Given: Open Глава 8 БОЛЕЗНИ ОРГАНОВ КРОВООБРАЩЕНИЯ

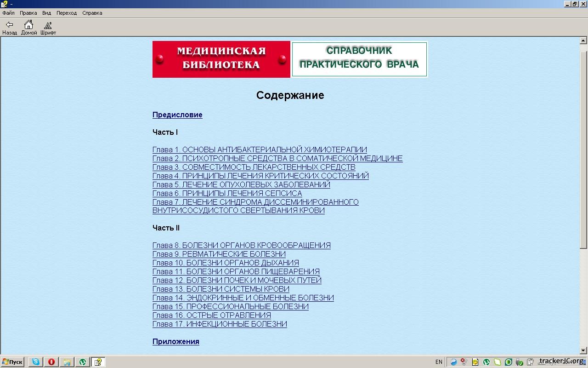Looking at the screenshot, I should (241, 246).
